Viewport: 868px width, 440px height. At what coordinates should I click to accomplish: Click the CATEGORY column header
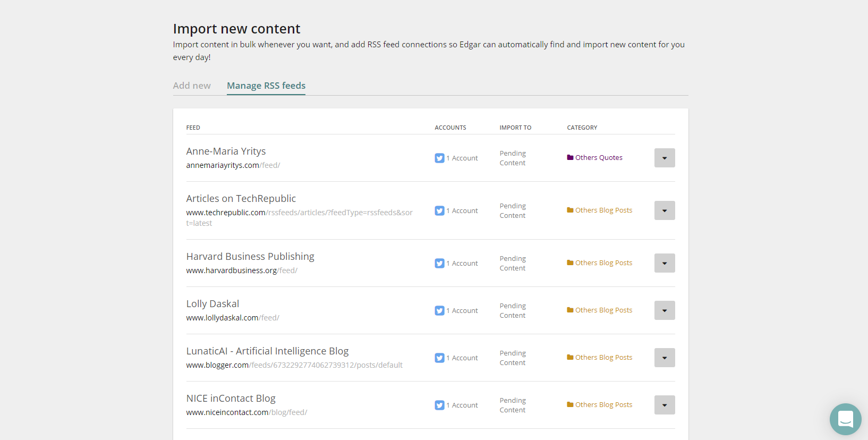pos(582,128)
